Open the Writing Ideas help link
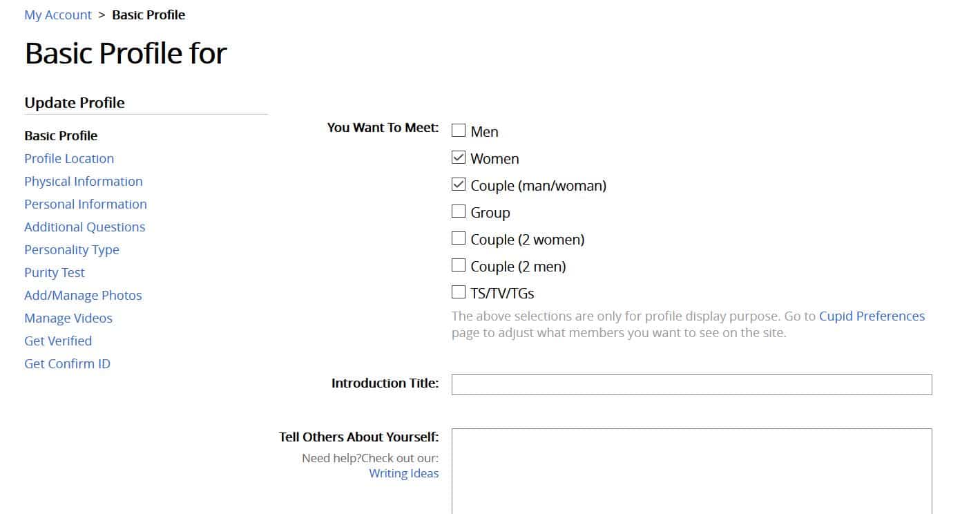 [x=403, y=473]
